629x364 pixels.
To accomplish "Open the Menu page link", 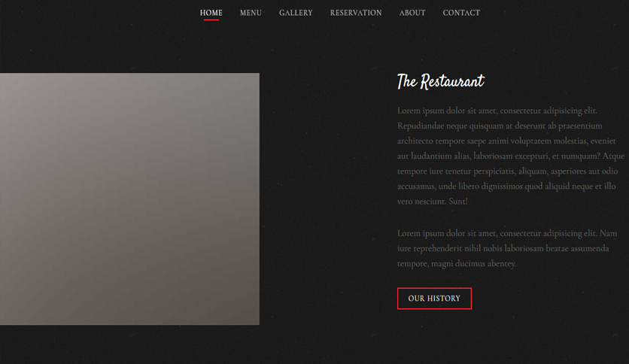I will [x=251, y=13].
